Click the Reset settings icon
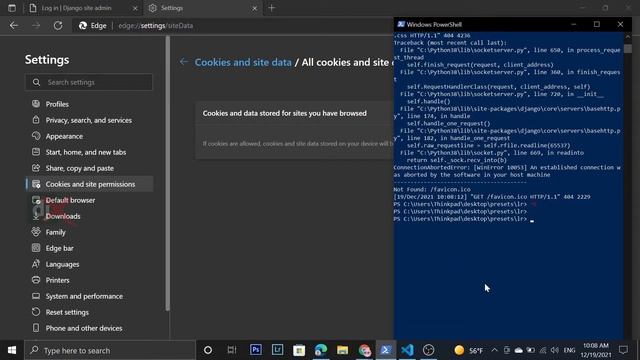 click(36, 312)
